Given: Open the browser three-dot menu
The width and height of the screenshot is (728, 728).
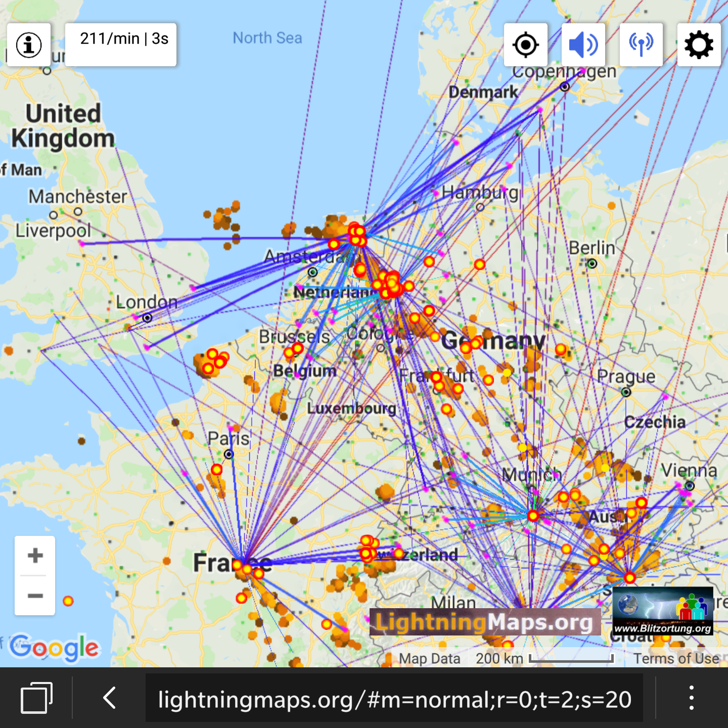Looking at the screenshot, I should pos(691,698).
